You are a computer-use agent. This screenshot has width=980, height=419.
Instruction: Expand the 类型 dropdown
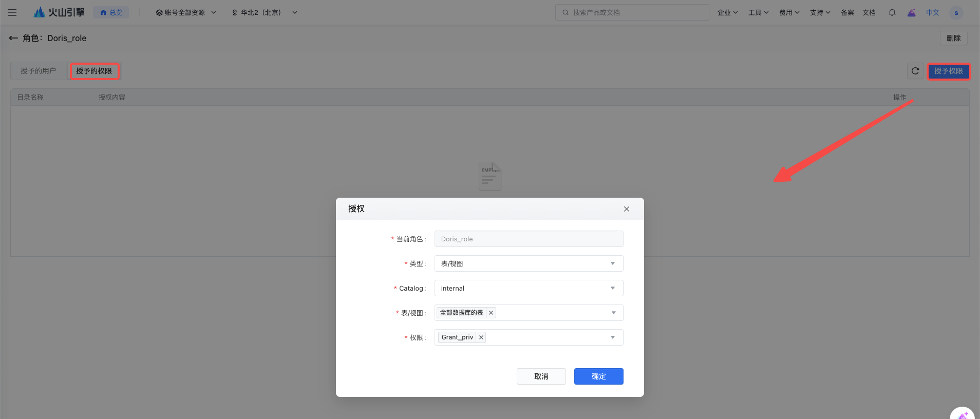529,263
